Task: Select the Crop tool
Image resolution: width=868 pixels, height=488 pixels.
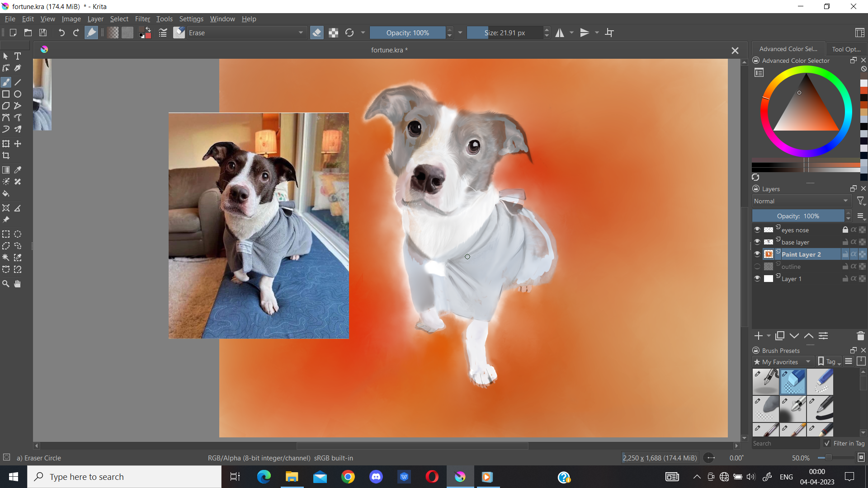Action: [x=6, y=155]
